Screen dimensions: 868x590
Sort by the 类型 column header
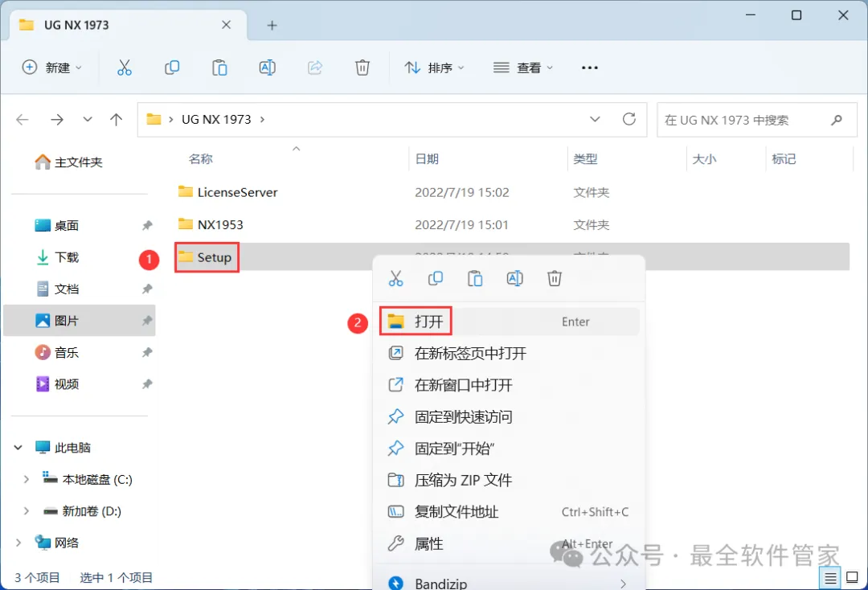(585, 159)
